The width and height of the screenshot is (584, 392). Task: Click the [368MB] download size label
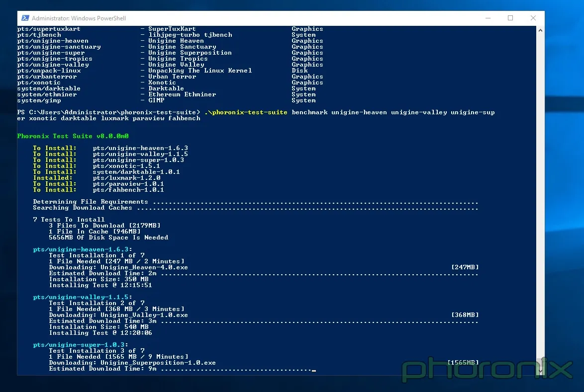[x=465, y=315]
